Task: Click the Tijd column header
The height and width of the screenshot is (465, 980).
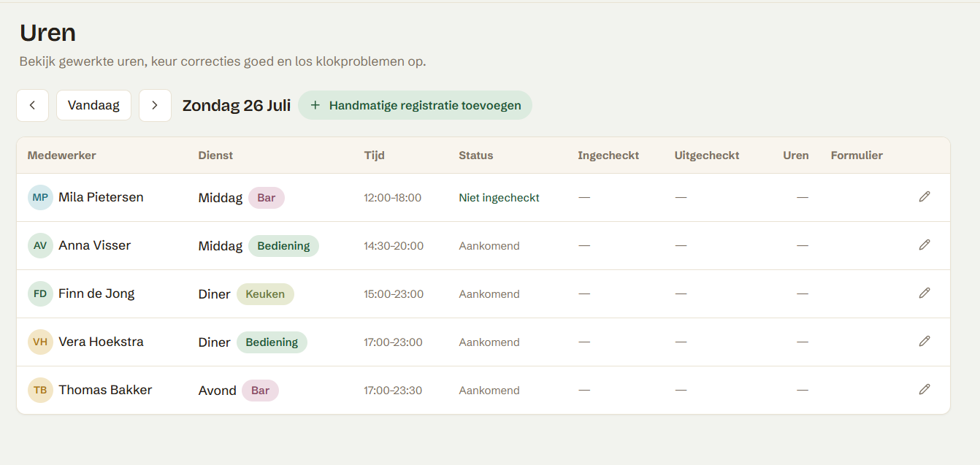Action: 375,155
